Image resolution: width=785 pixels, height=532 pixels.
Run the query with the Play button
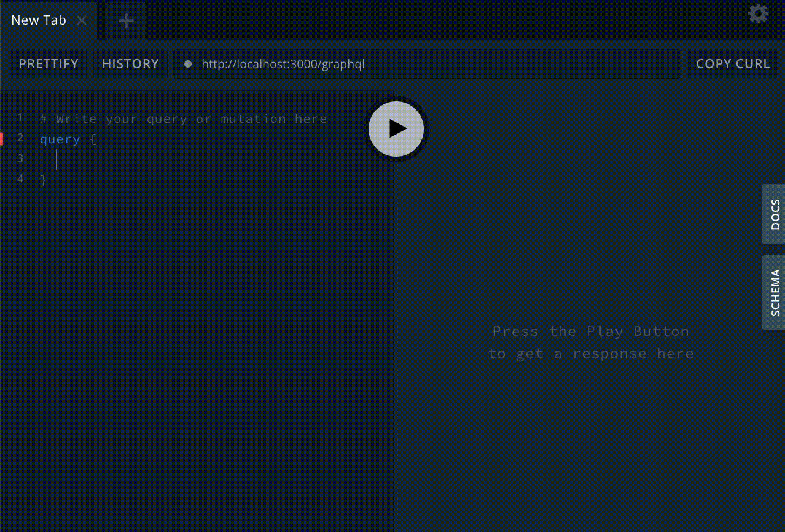(396, 129)
